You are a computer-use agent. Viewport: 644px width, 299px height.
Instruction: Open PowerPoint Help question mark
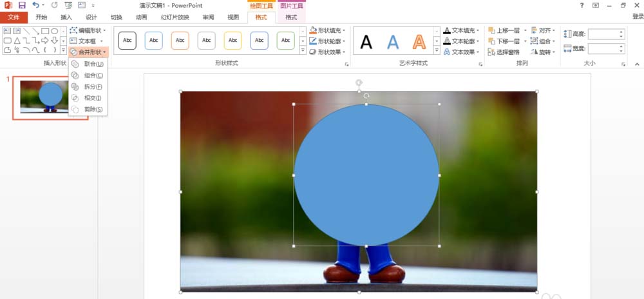pyautogui.click(x=582, y=5)
